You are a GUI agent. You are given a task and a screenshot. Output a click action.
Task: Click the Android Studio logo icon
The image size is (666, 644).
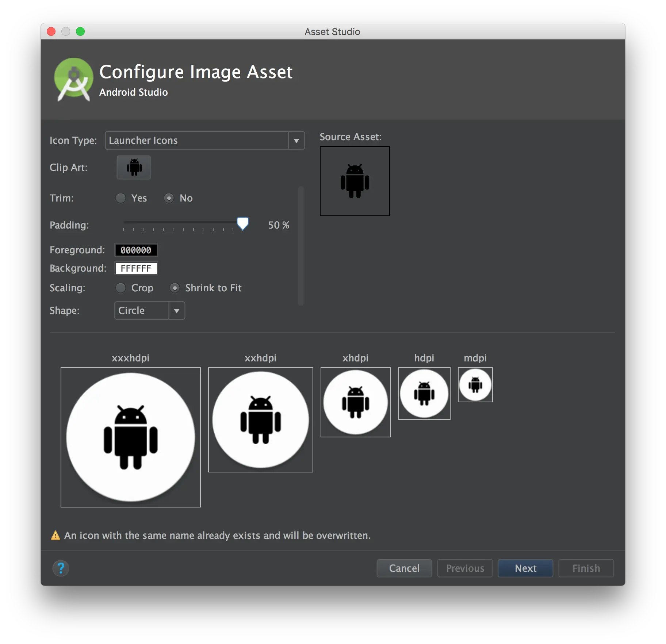pyautogui.click(x=73, y=79)
